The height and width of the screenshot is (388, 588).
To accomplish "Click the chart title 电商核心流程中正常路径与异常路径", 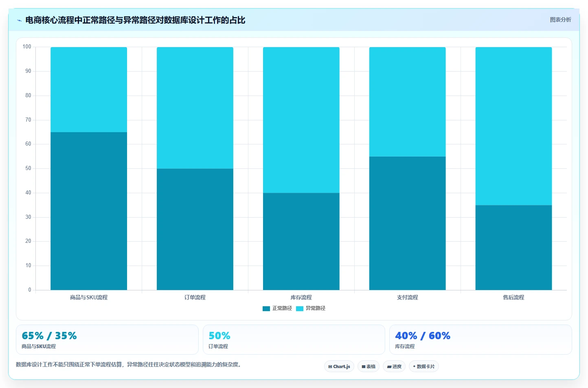I will click(x=135, y=20).
